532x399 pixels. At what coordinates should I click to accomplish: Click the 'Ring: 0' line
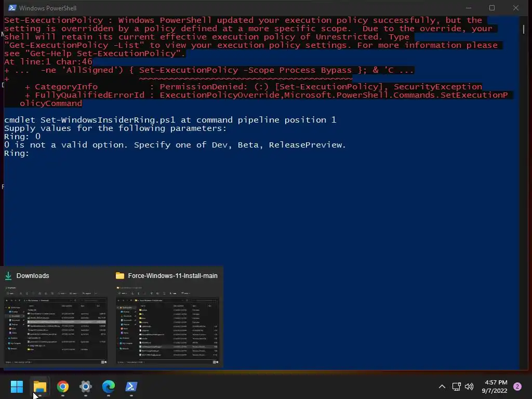[x=22, y=137]
